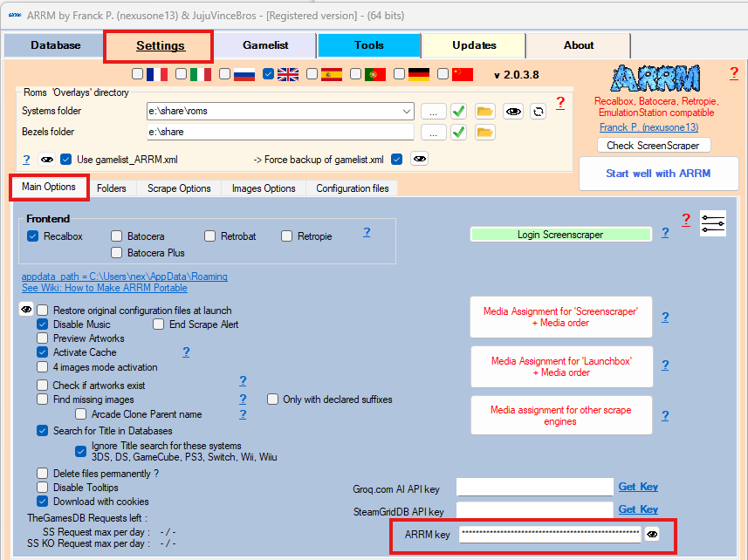
Task: Open the folder icon for Bezels folder
Action: click(x=484, y=132)
